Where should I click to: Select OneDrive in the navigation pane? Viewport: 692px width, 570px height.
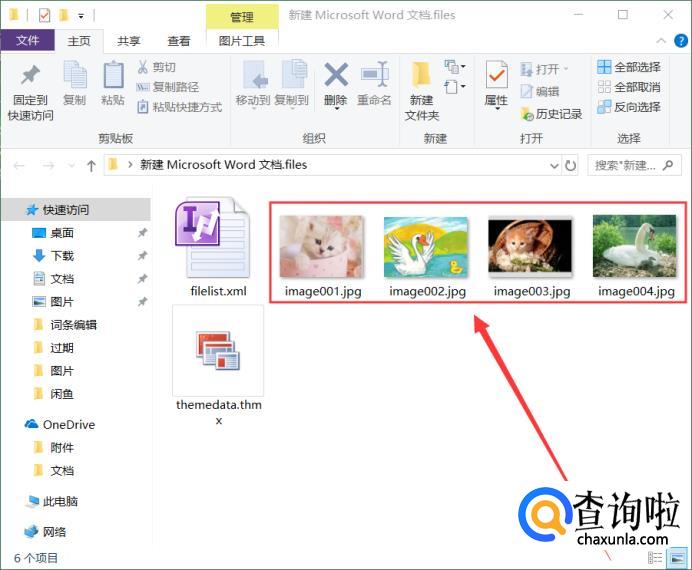coord(68,424)
